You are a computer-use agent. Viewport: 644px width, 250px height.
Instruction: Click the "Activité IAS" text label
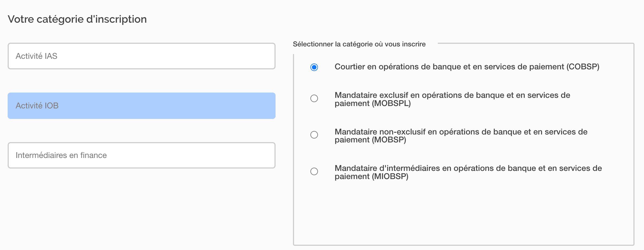pyautogui.click(x=36, y=56)
